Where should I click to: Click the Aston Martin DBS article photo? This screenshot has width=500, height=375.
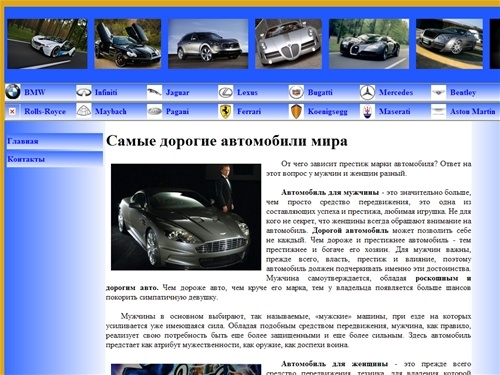(x=186, y=217)
